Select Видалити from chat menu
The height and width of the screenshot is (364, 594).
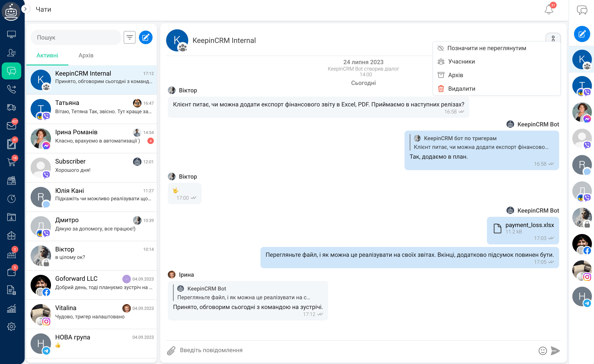(497, 89)
